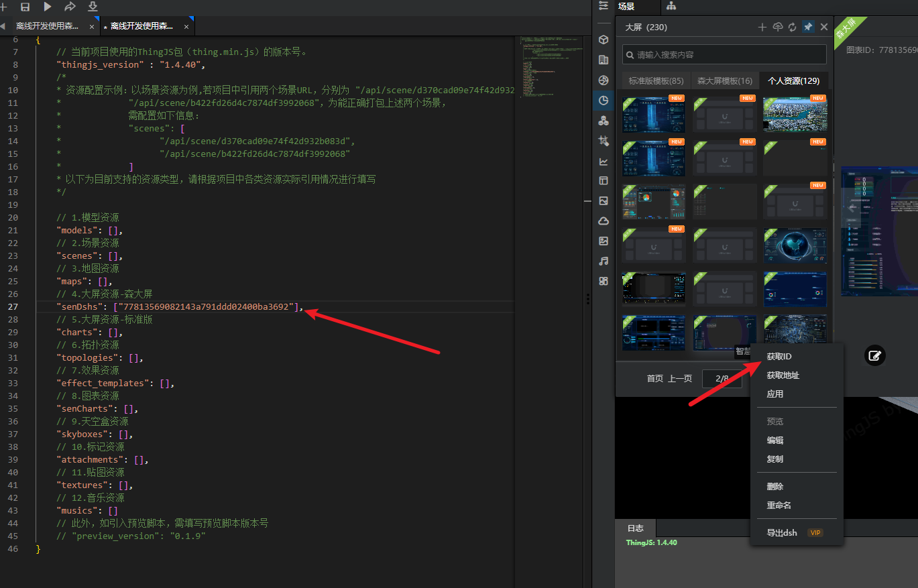The image size is (918, 588).
Task: Toggle the pin icon on the 大屏 panel
Action: (808, 27)
